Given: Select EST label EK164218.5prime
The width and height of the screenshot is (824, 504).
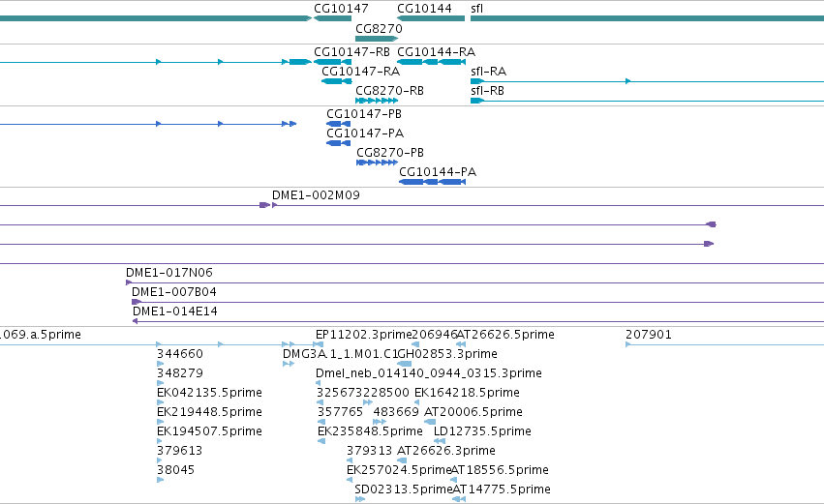Looking at the screenshot, I should click(467, 393).
